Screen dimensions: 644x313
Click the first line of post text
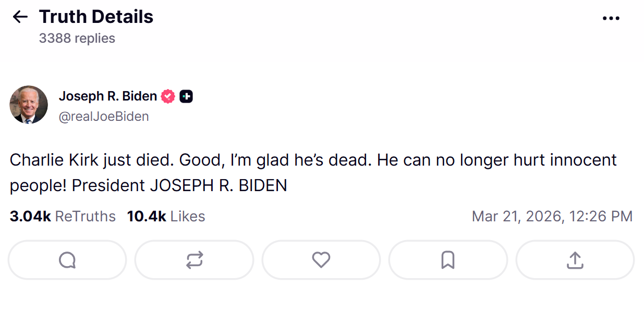click(x=313, y=160)
